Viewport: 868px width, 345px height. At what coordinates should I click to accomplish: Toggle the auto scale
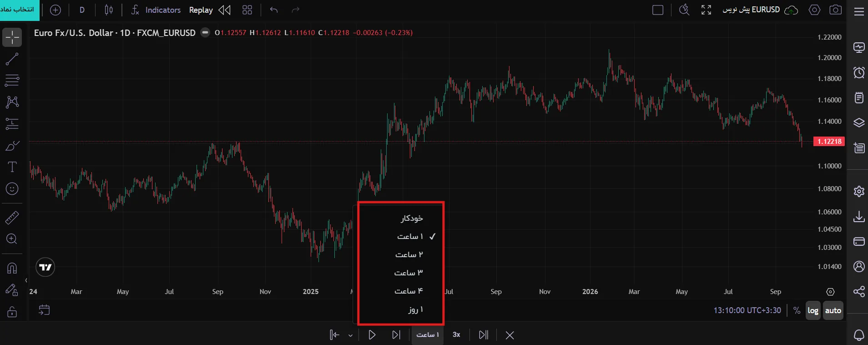[833, 310]
